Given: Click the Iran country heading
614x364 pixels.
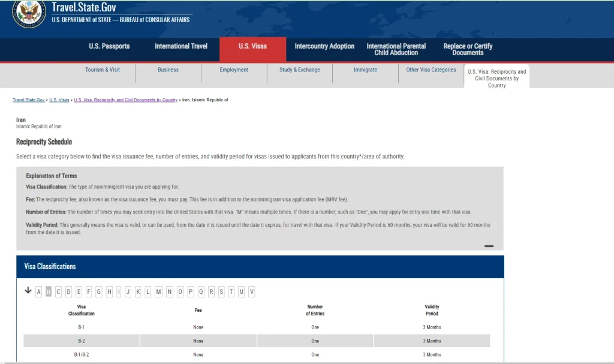Looking at the screenshot, I should click(21, 120).
